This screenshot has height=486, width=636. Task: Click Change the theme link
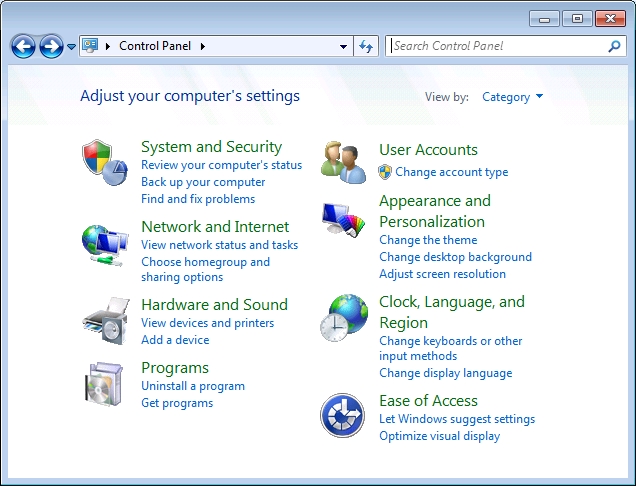[x=428, y=240]
